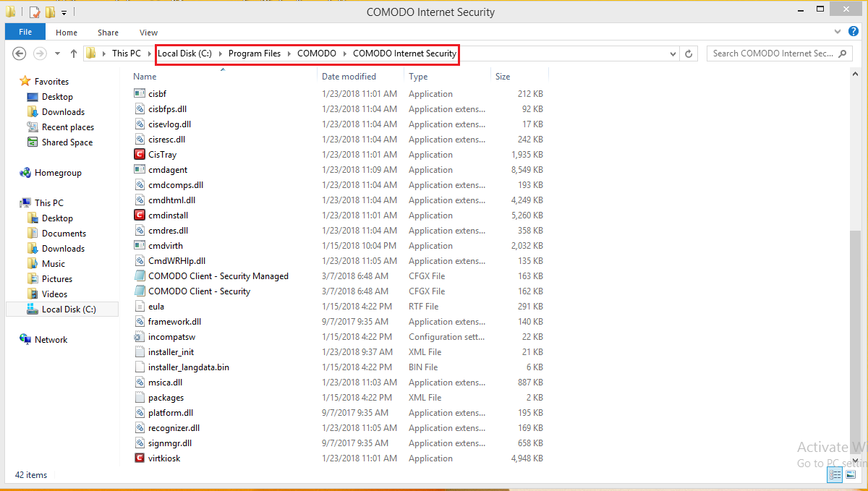Sort files by the Name column header

(x=223, y=77)
